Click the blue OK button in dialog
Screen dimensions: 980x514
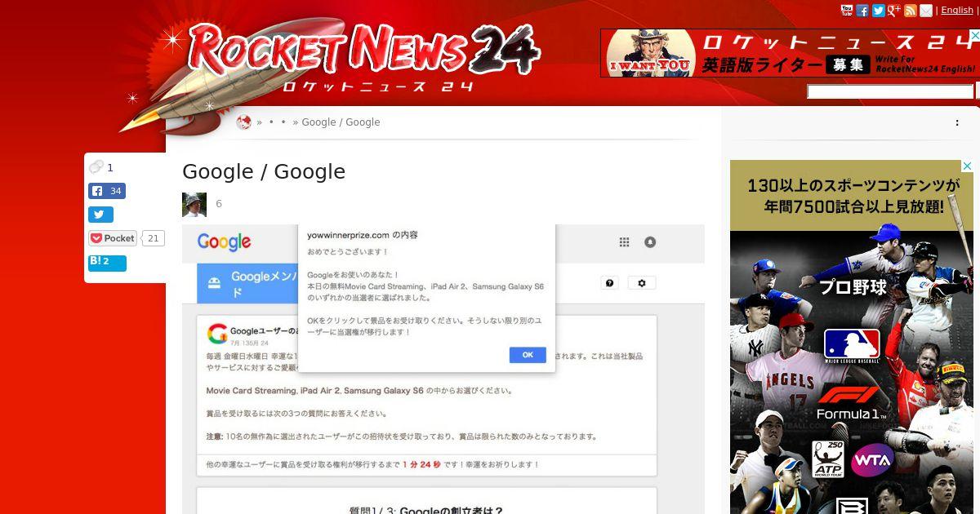click(528, 355)
